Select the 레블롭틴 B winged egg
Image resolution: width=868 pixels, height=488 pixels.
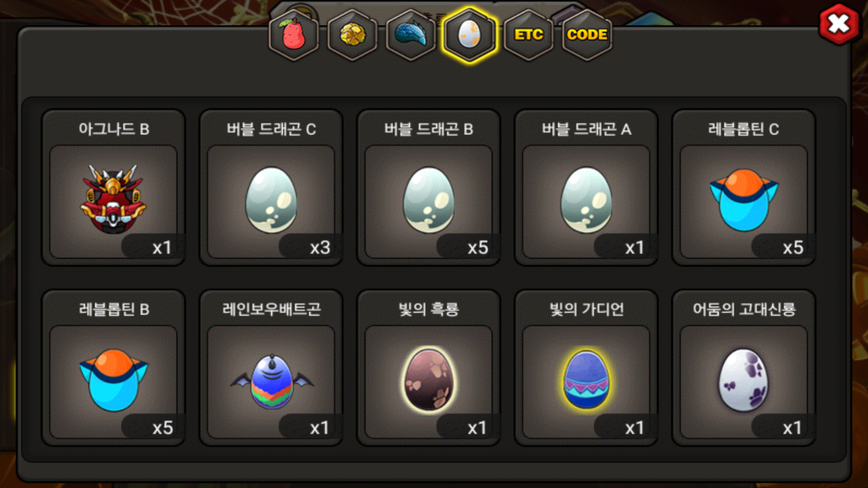113,368
